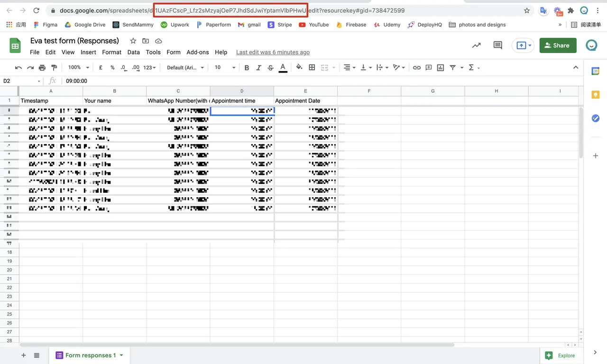This screenshot has height=364, width=607.
Task: Toggle italic formatting
Action: tap(258, 68)
